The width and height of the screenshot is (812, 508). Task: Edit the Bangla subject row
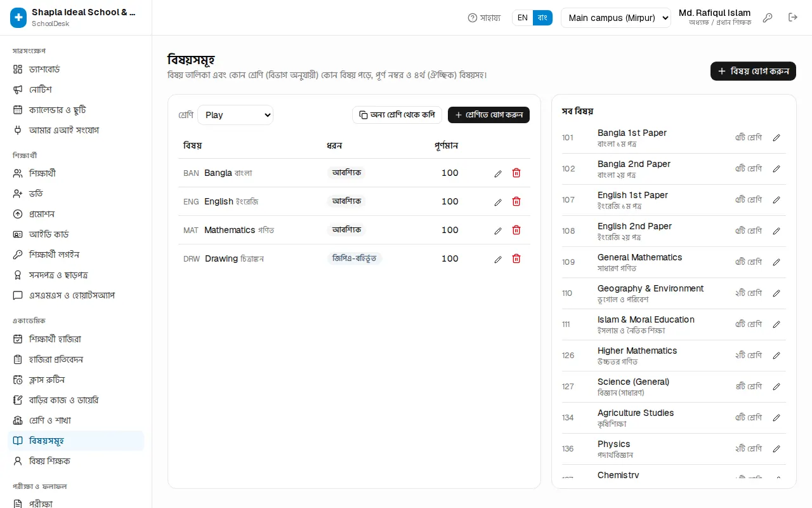tap(498, 173)
